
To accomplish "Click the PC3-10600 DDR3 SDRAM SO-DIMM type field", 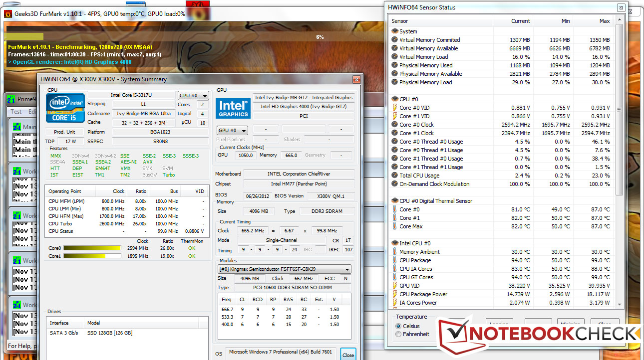I will pos(292,288).
